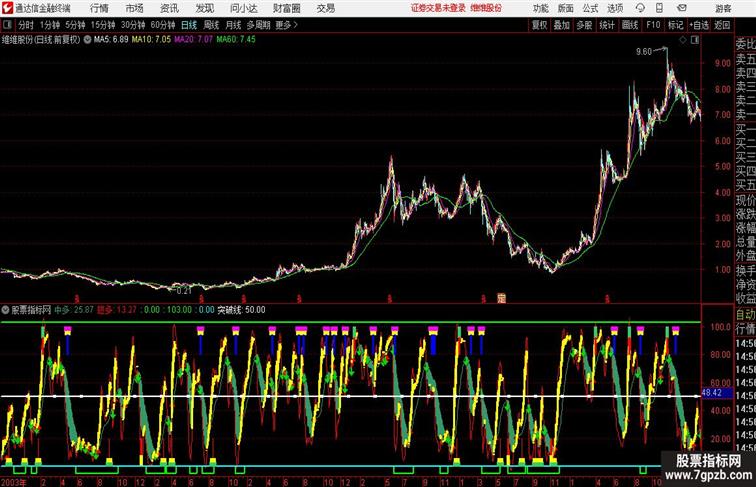The image size is (756, 487).
Task: Click the diamond icon at chart top-right
Action: coord(683,40)
